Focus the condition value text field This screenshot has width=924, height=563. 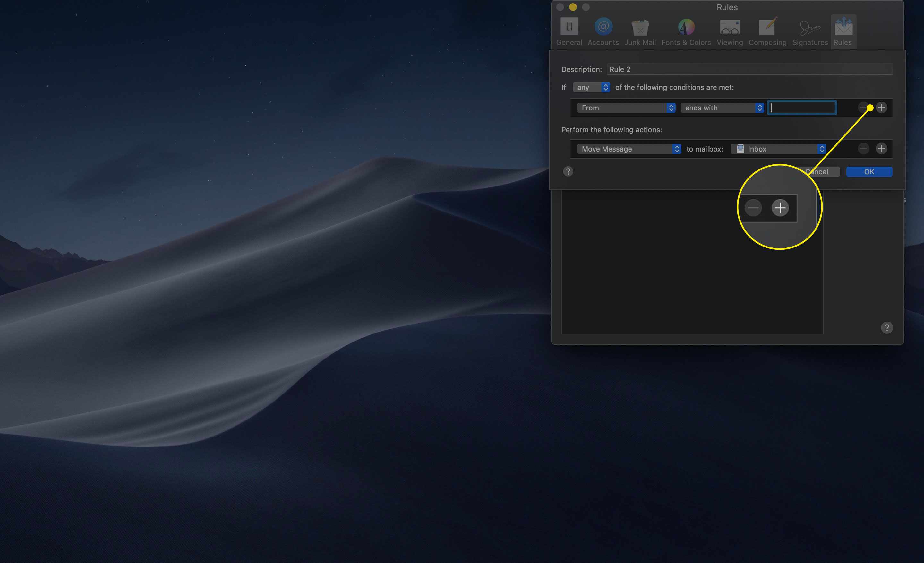tap(802, 108)
